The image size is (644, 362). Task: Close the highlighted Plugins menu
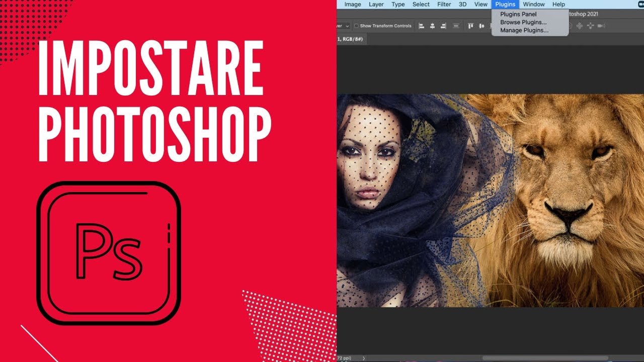click(505, 4)
